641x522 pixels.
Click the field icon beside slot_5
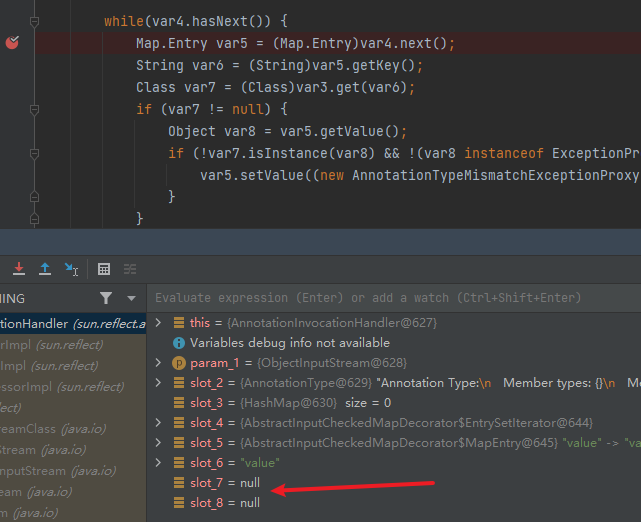(179, 443)
